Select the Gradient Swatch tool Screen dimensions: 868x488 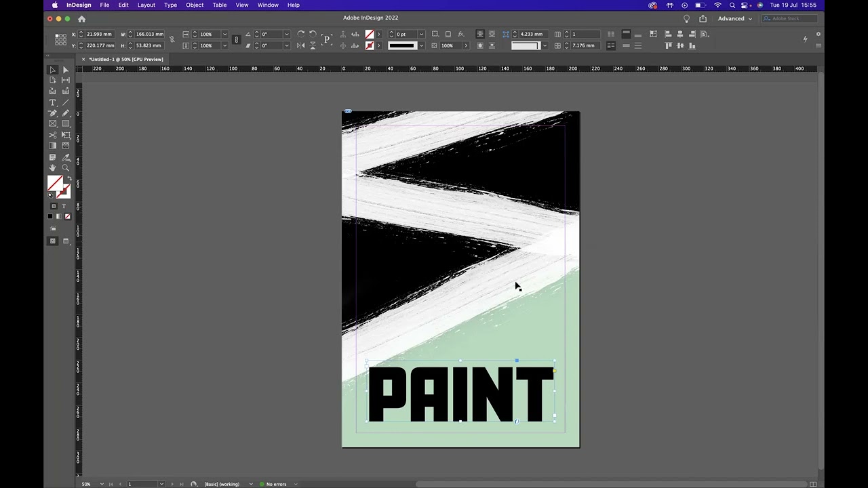tap(52, 146)
